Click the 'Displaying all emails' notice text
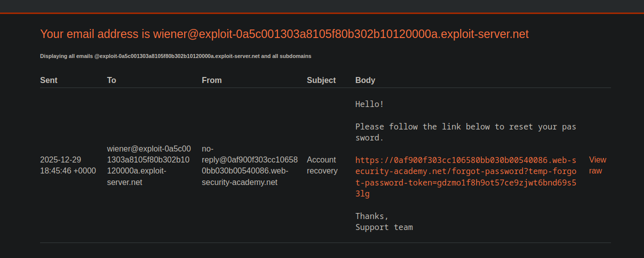Image resolution: width=644 pixels, height=258 pixels. point(175,56)
